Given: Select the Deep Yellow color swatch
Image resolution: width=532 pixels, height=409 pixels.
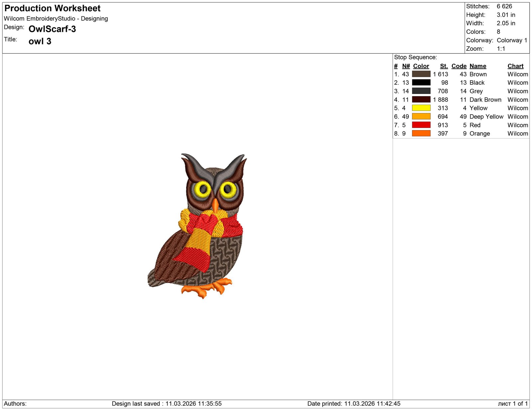Looking at the screenshot, I should 421,116.
